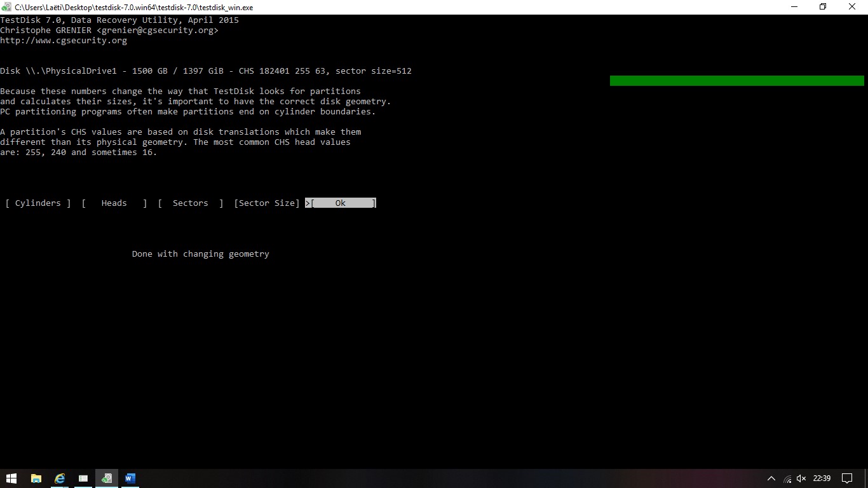Click the 'Done with changing geometry' text
Screen dimensions: 868x488
point(201,254)
